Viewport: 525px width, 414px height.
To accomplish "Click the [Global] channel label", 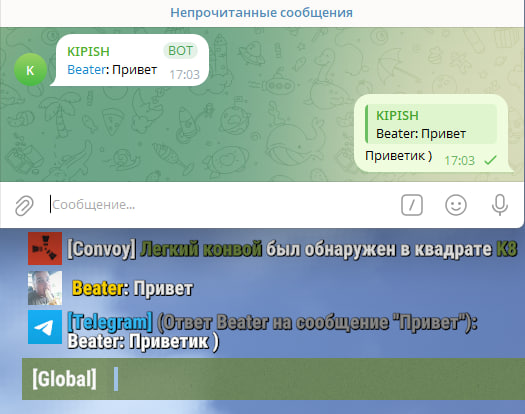I will coord(64,379).
